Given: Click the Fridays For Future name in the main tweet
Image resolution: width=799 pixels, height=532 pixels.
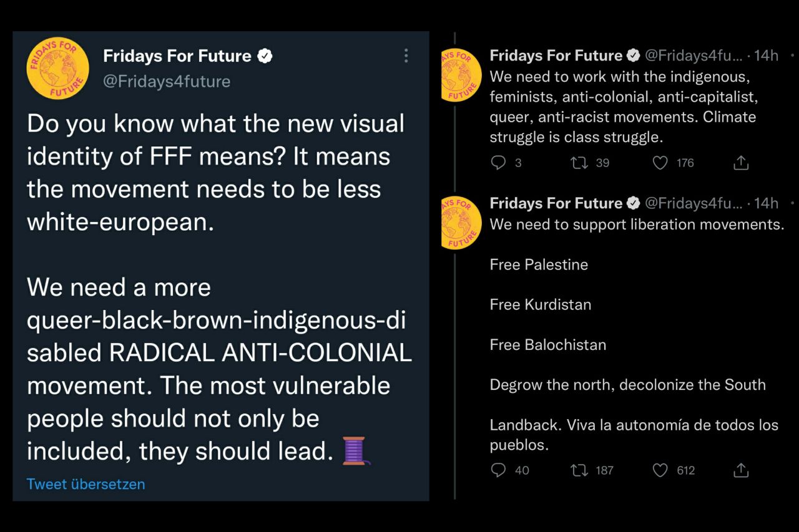Looking at the screenshot, I should (x=177, y=56).
